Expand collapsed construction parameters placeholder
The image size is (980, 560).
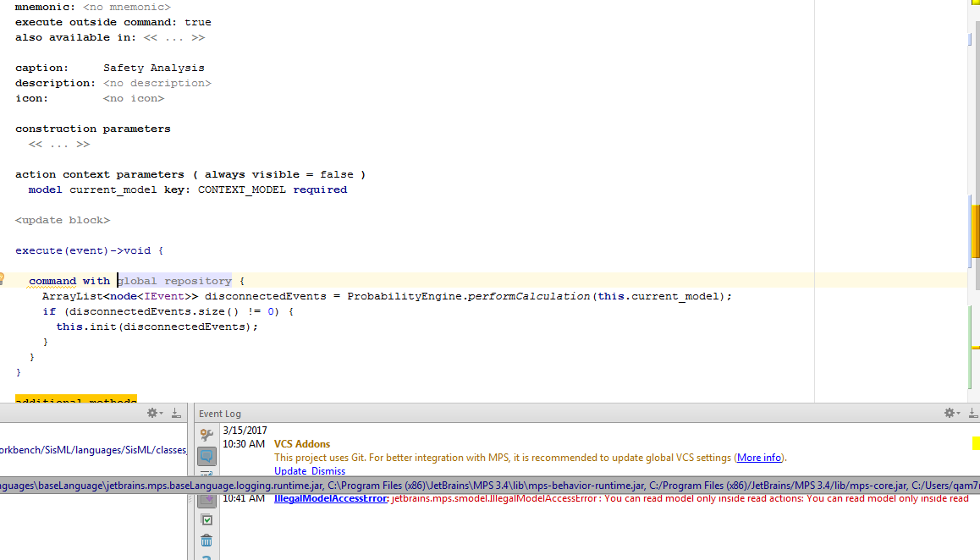[x=59, y=145]
